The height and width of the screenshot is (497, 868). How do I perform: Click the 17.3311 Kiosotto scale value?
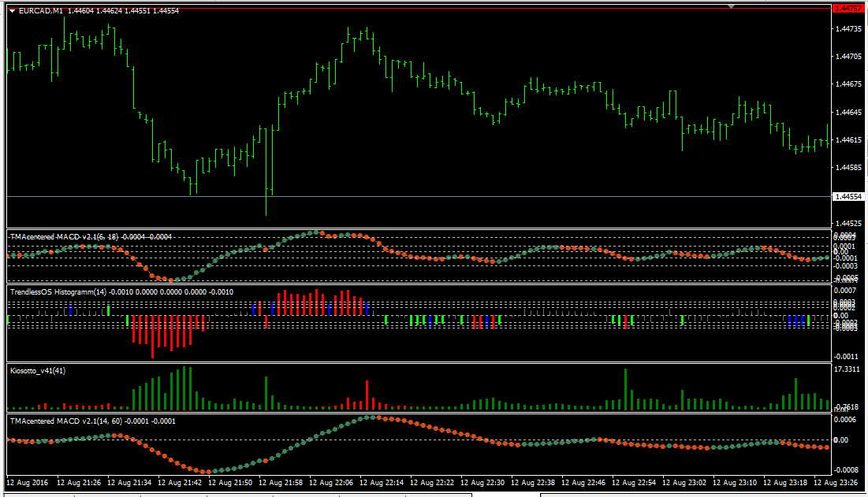pos(847,369)
